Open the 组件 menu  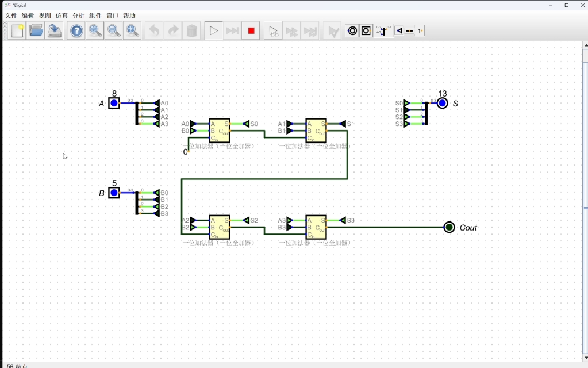click(x=95, y=16)
